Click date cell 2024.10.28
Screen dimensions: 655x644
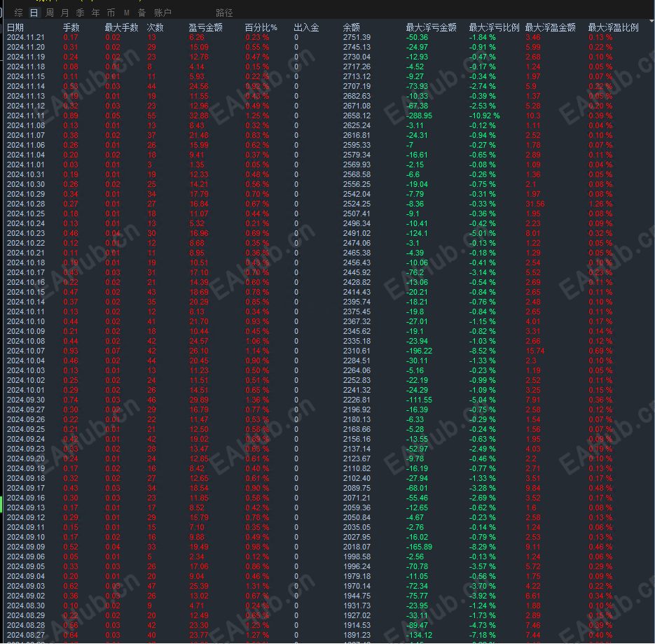coord(26,204)
